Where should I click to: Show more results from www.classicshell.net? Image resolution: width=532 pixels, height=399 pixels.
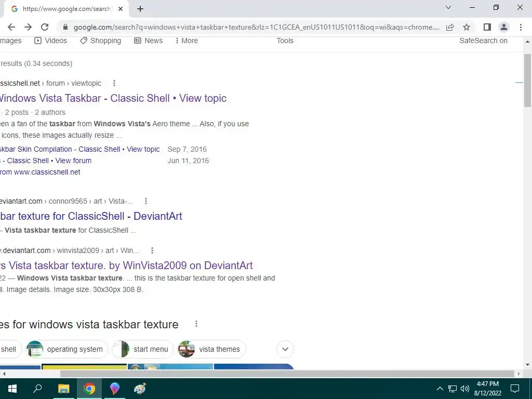pyautogui.click(x=40, y=172)
